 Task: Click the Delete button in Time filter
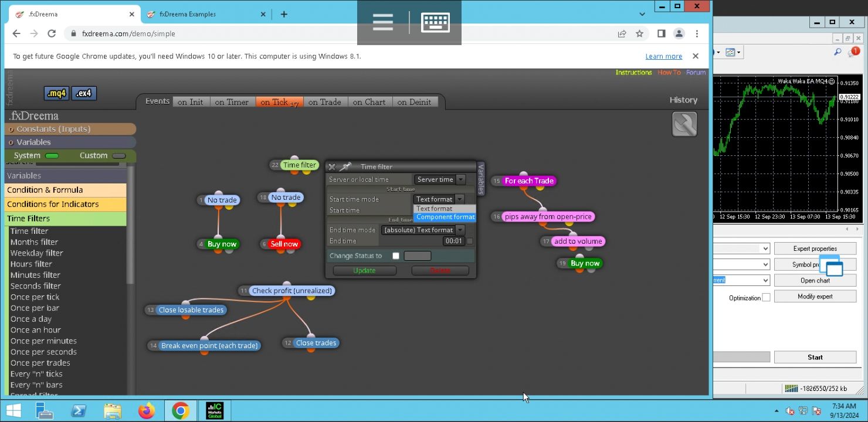click(440, 270)
